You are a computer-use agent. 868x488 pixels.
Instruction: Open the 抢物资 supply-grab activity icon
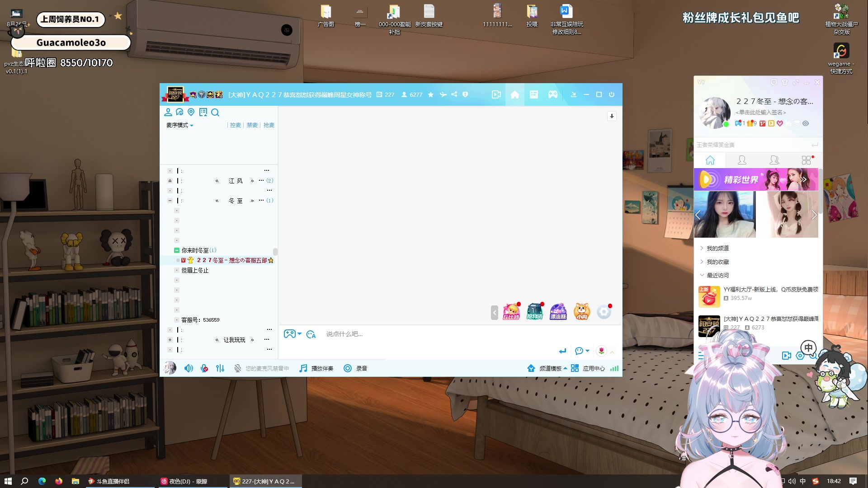coord(535,312)
